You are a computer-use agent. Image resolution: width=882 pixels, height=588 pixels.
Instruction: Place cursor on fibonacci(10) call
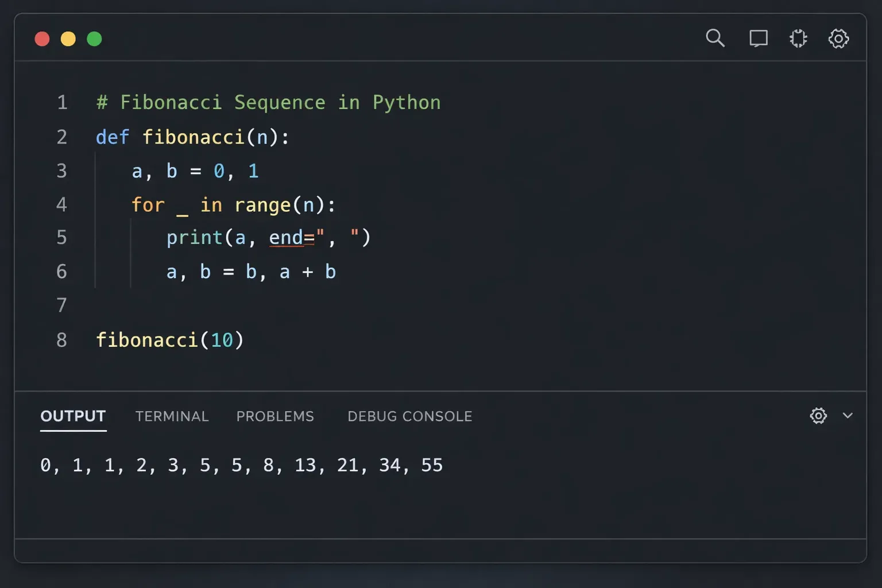point(169,340)
